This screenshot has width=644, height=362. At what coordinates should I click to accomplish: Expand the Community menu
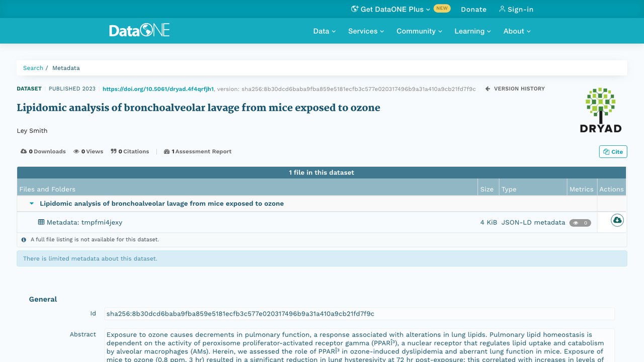tap(419, 31)
